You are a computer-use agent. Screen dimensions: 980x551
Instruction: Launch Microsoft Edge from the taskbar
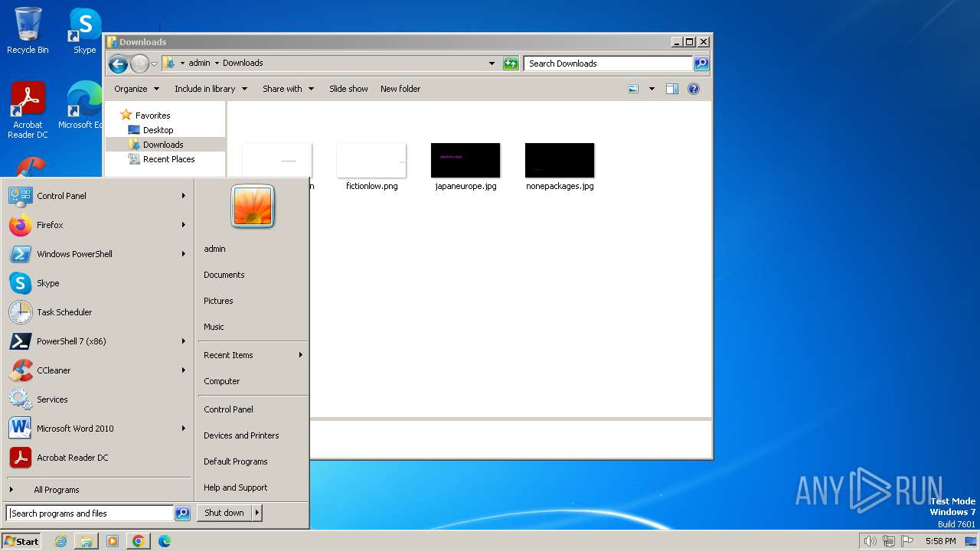165,541
